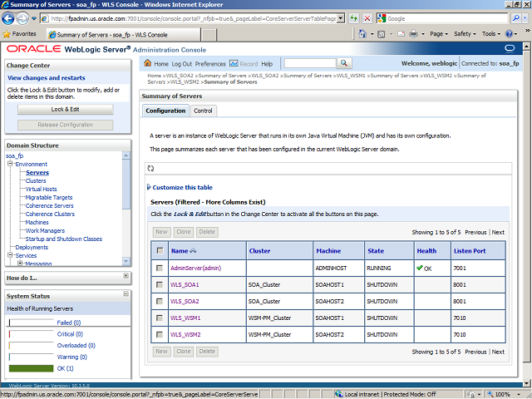Click the console search input field

(x=309, y=63)
